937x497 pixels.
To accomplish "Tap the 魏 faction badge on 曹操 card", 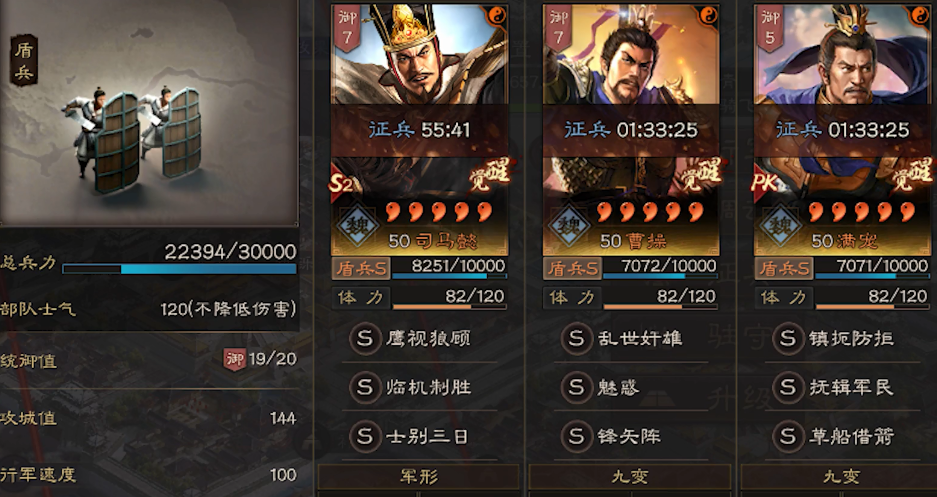I will coord(569,226).
